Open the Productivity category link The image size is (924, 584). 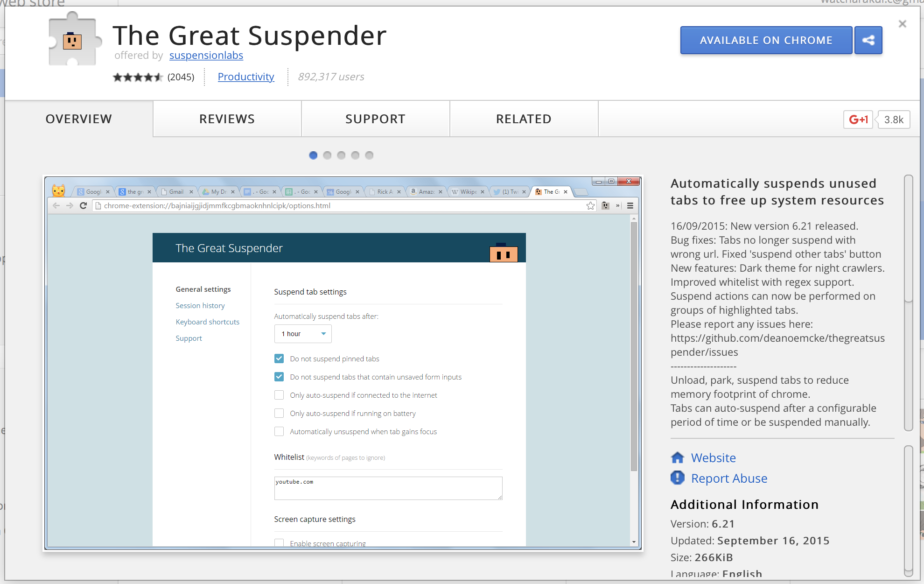[246, 77]
